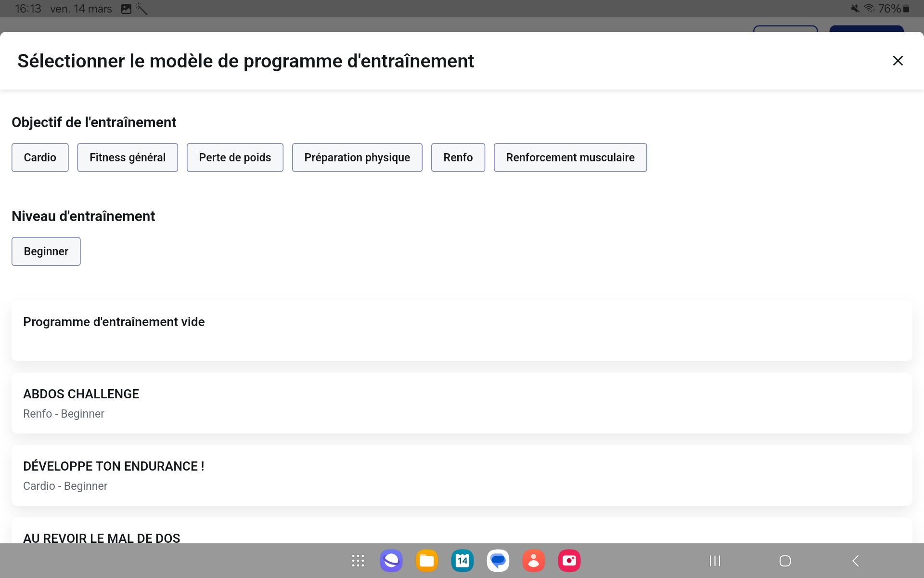Tap the magic wand status bar icon
The width and height of the screenshot is (924, 578).
coord(141,8)
